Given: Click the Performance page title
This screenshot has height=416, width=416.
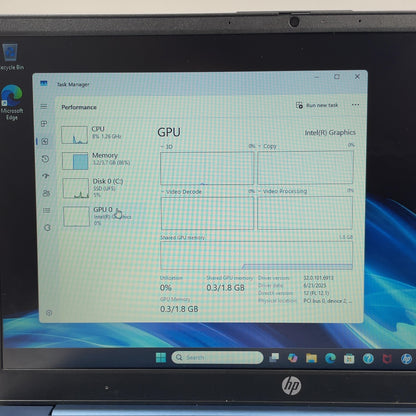Looking at the screenshot, I should click(x=79, y=107).
